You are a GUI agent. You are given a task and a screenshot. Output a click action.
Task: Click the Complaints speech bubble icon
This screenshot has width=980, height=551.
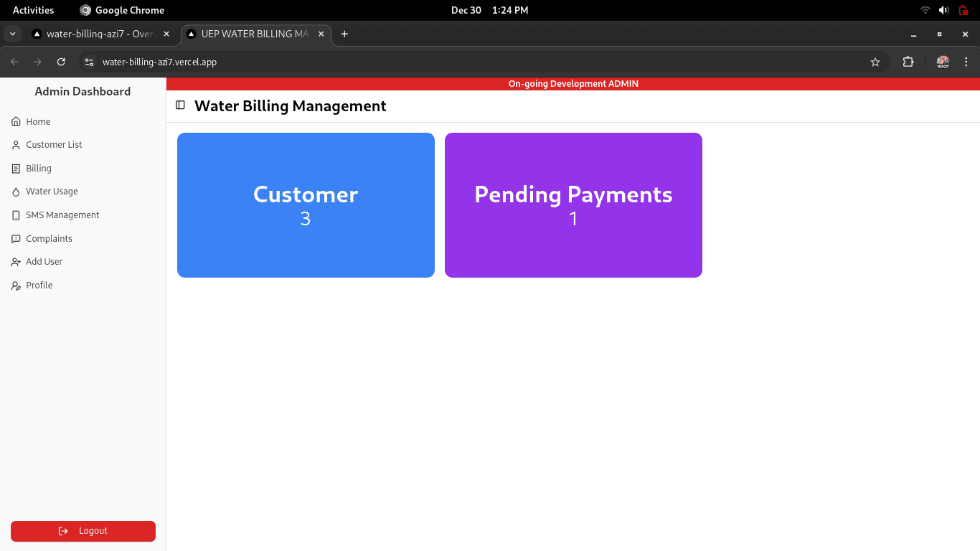[16, 239]
